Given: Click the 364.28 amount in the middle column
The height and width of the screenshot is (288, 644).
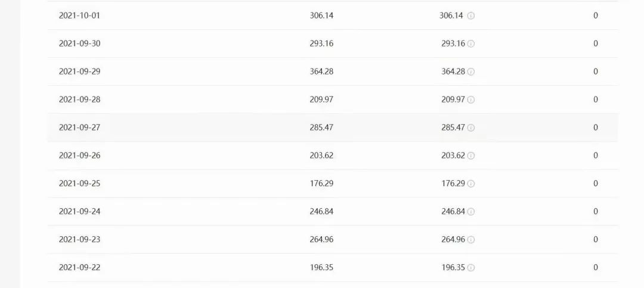Looking at the screenshot, I should [x=321, y=72].
